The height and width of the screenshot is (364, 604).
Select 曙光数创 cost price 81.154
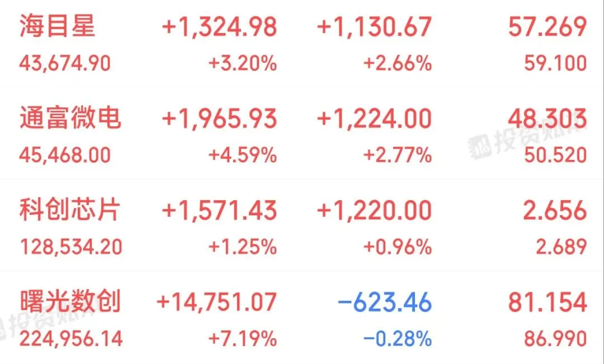(548, 302)
